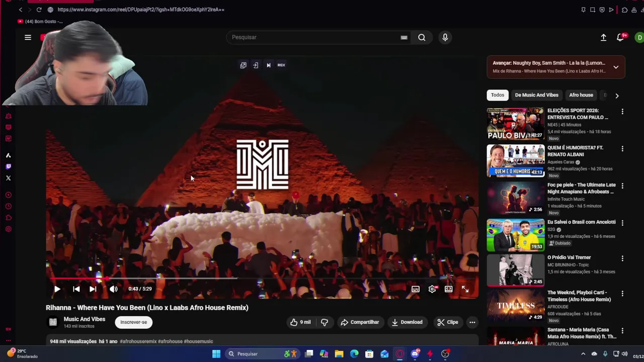Viewport: 644px width, 362px height.
Task: Click the ad-blocker shield icon in address bar
Action: (602, 10)
